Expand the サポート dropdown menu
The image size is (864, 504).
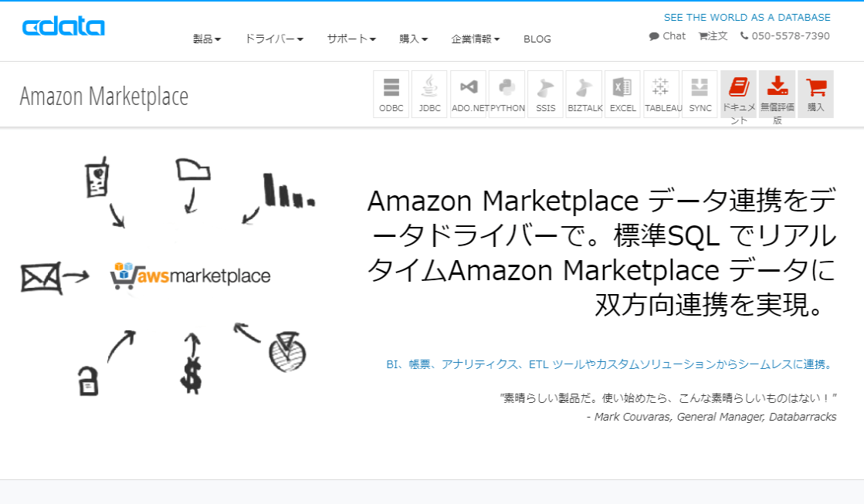point(351,39)
